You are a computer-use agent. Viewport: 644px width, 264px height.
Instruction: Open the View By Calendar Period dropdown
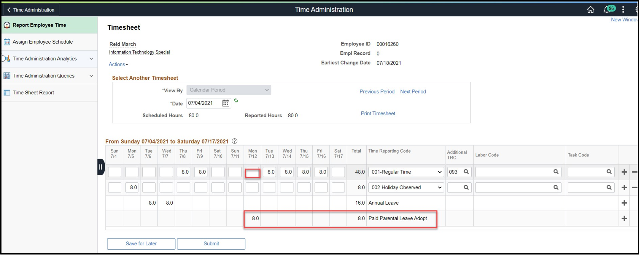[229, 90]
